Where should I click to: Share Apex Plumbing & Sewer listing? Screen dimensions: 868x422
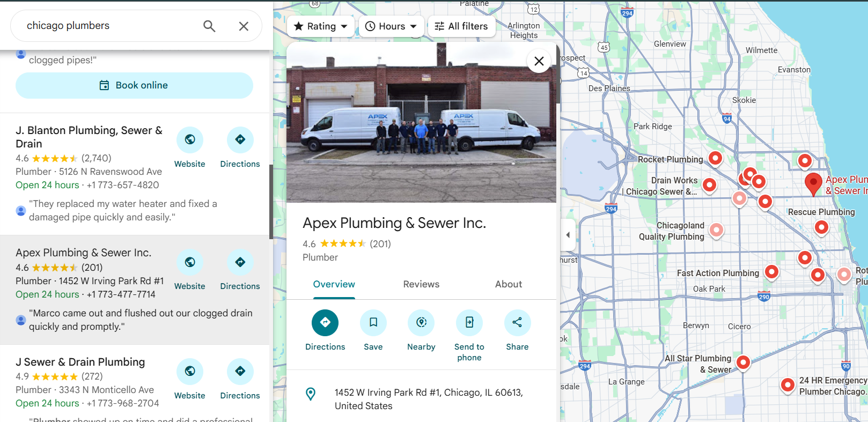coord(517,323)
